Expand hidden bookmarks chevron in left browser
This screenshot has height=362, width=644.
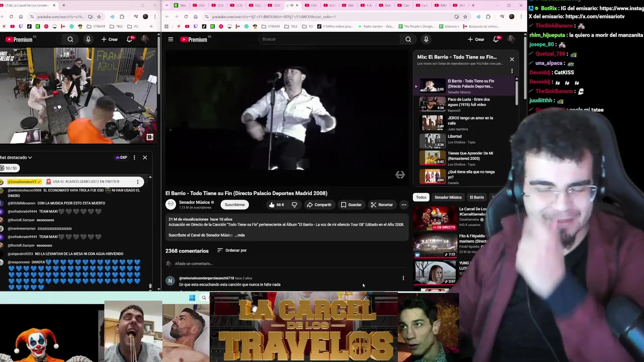click(x=150, y=26)
